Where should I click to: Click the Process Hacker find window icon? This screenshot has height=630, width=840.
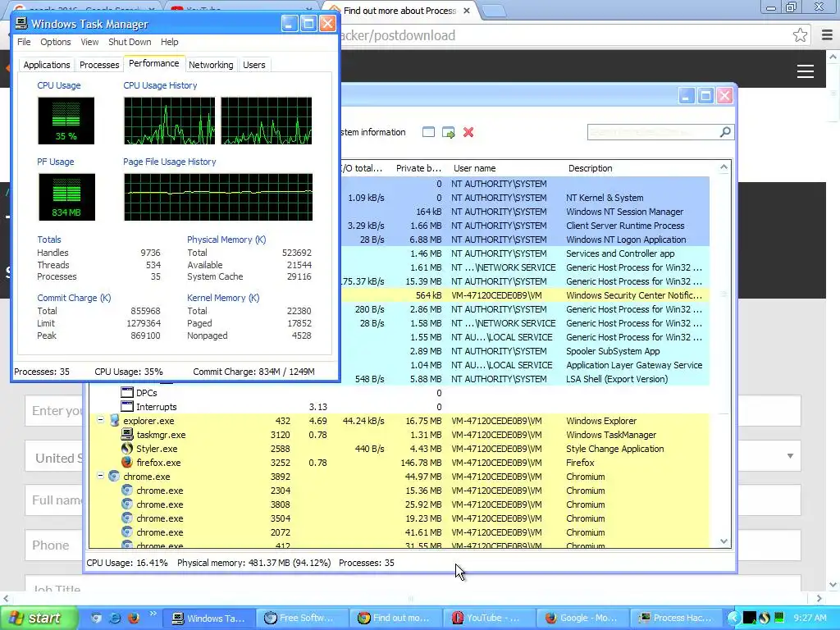coord(449,132)
